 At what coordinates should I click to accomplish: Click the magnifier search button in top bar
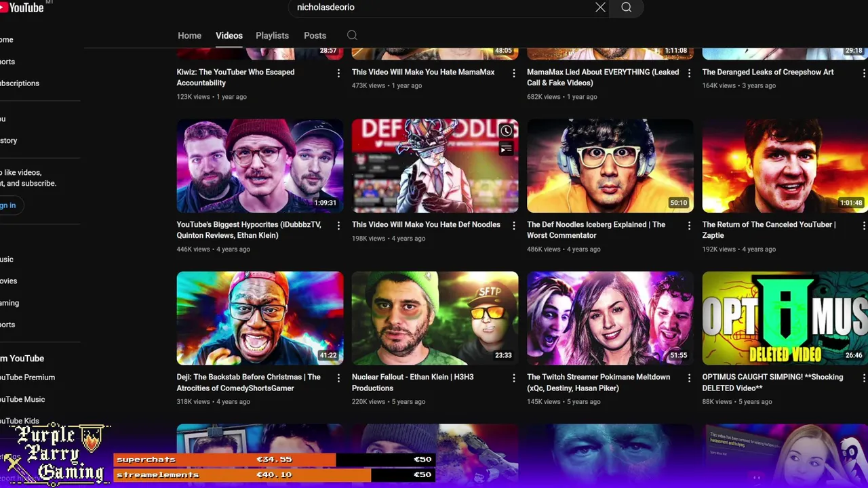tap(627, 7)
